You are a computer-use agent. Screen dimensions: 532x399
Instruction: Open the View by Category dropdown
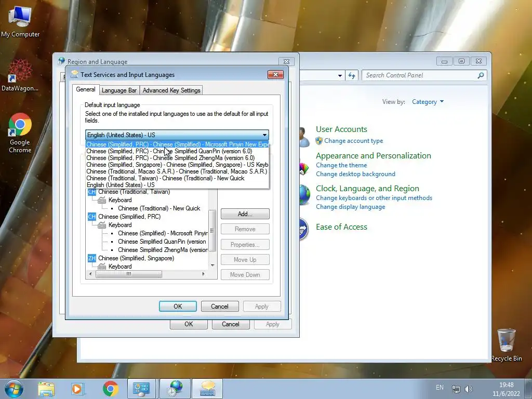point(428,102)
